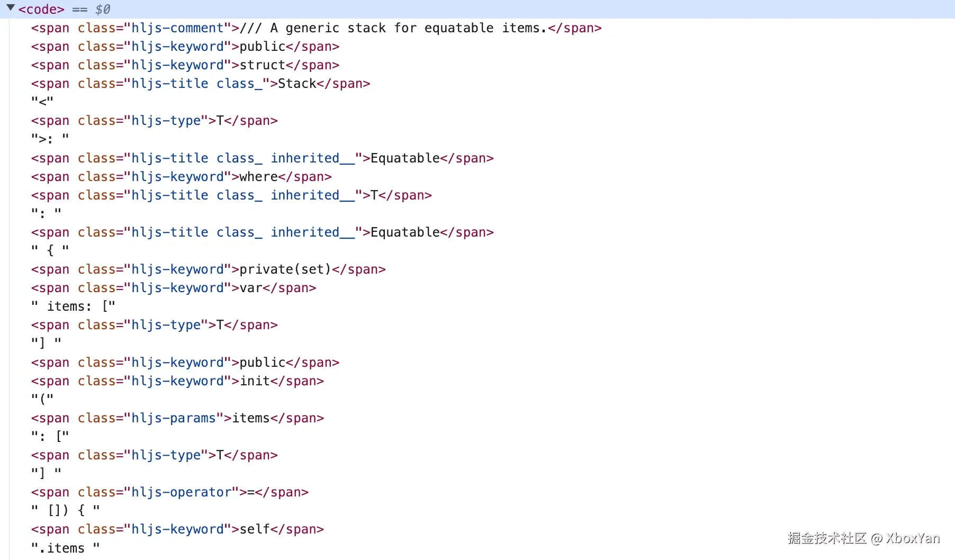Click the " items: [" text node
Viewport: 955px width, 560px height.
[x=73, y=306]
